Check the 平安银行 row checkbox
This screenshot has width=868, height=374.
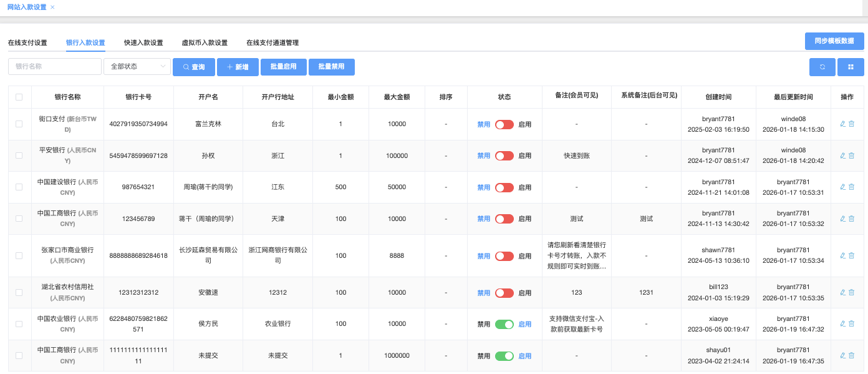(19, 155)
